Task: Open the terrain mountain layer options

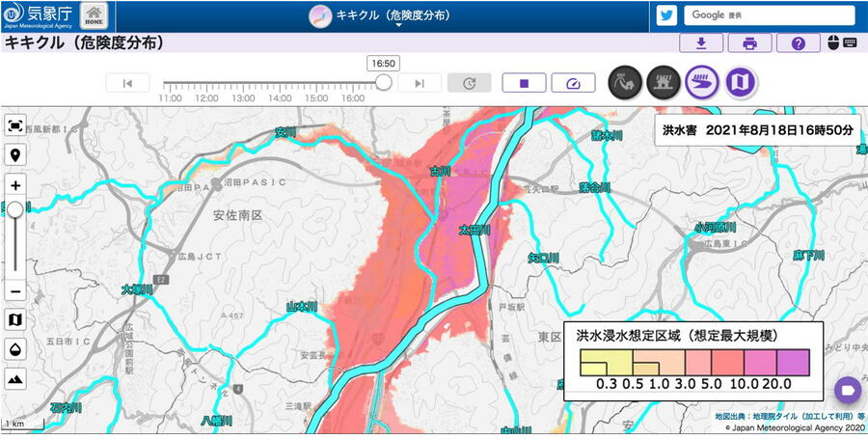Action: [x=15, y=379]
